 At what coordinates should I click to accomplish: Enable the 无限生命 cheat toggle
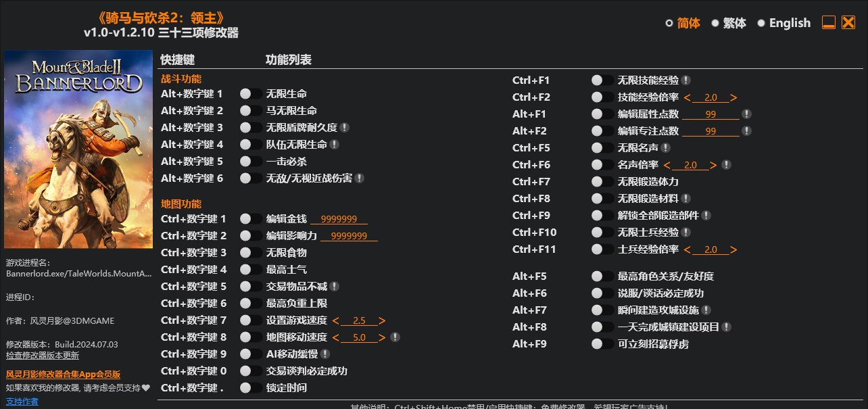pos(249,93)
